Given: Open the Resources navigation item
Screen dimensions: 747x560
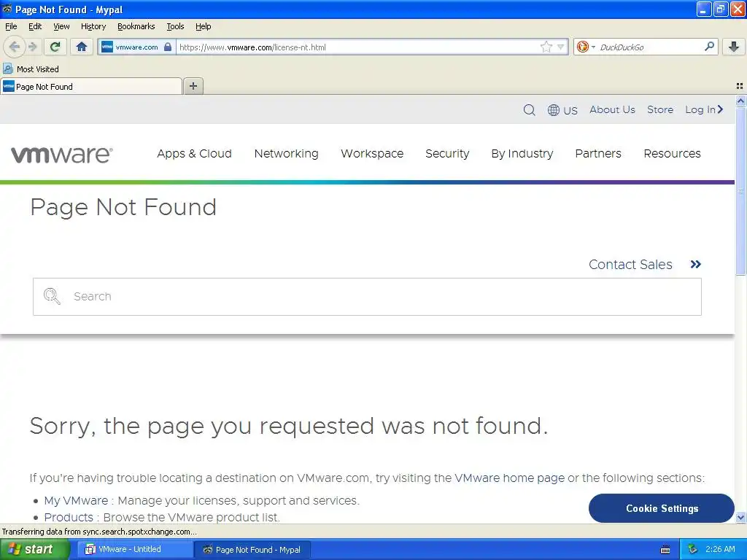Looking at the screenshot, I should point(672,154).
